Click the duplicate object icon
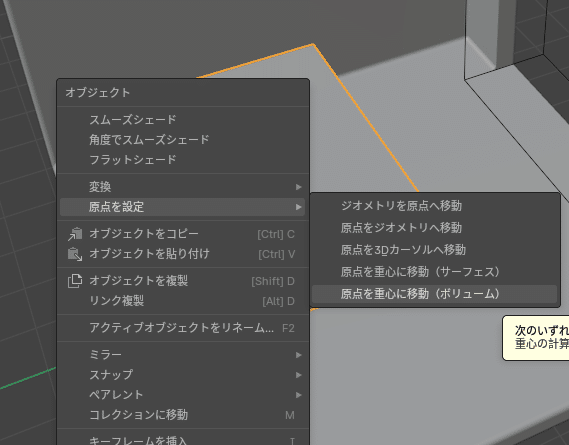The image size is (569, 445). [x=75, y=281]
